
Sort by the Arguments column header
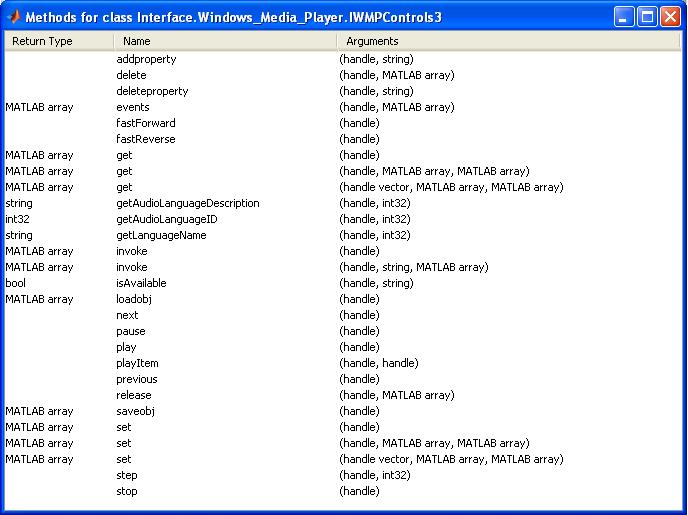(508, 41)
